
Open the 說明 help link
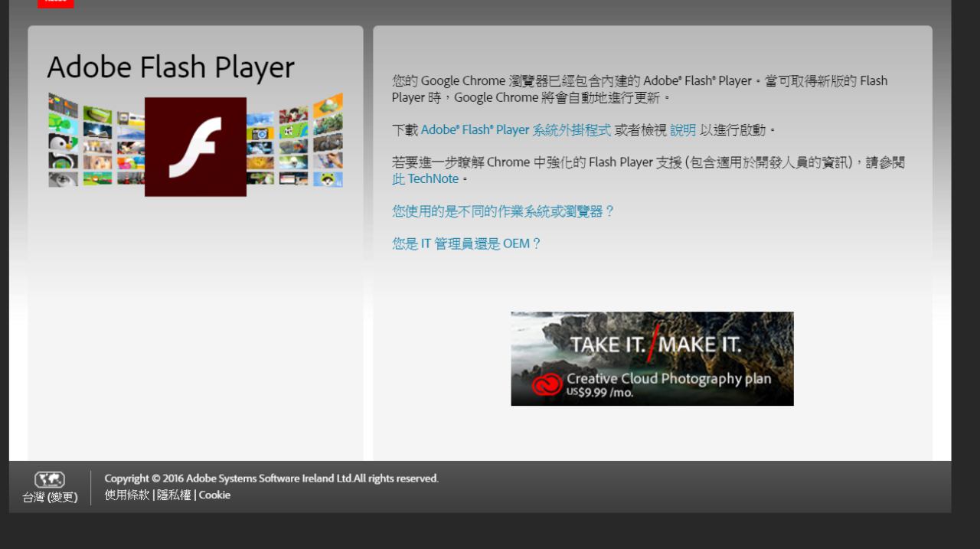[683, 130]
